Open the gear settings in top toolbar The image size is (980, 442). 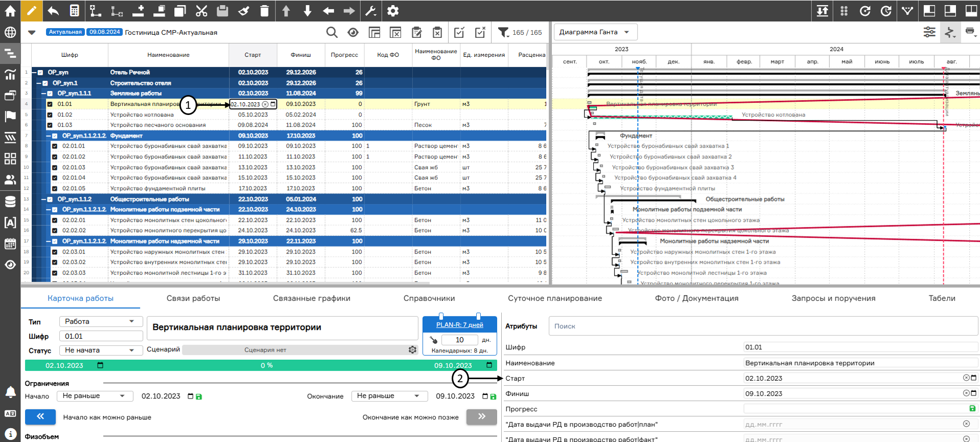[x=393, y=11]
